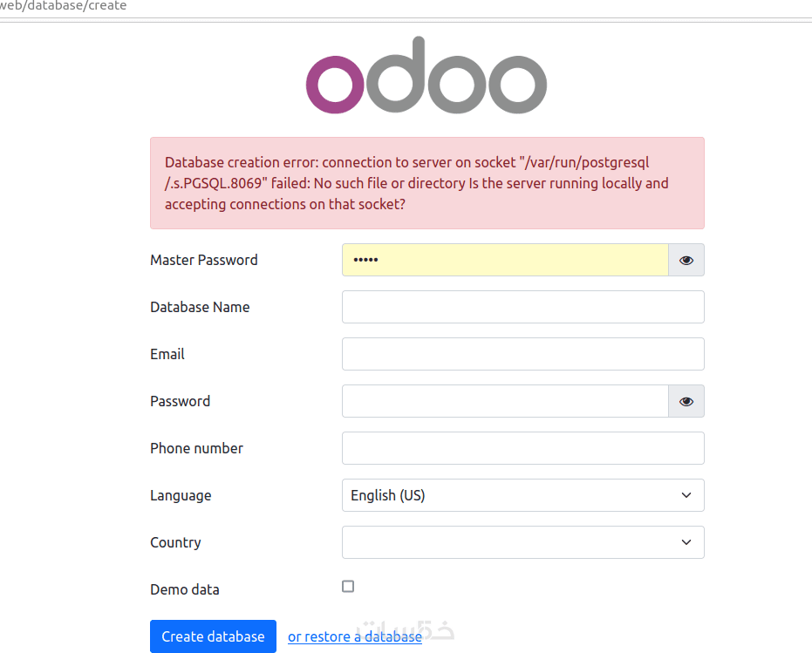Click the database creation error message

click(x=426, y=183)
